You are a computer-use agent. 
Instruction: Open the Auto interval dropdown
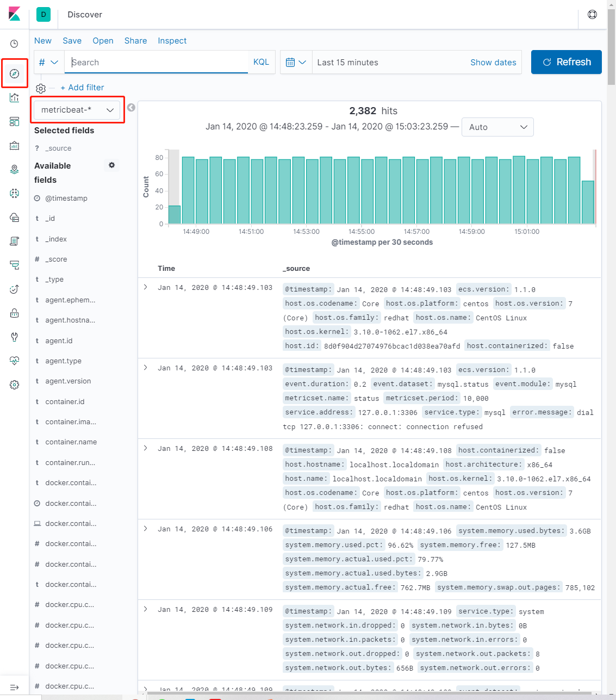497,127
